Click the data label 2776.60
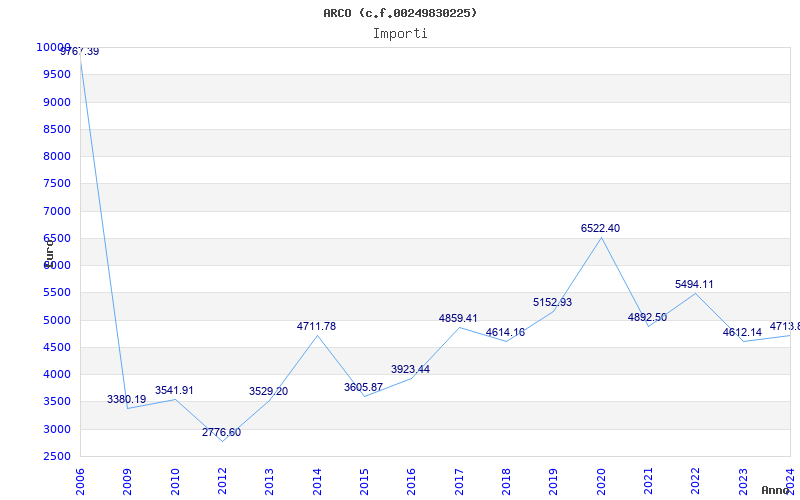The width and height of the screenshot is (800, 500). pos(221,432)
